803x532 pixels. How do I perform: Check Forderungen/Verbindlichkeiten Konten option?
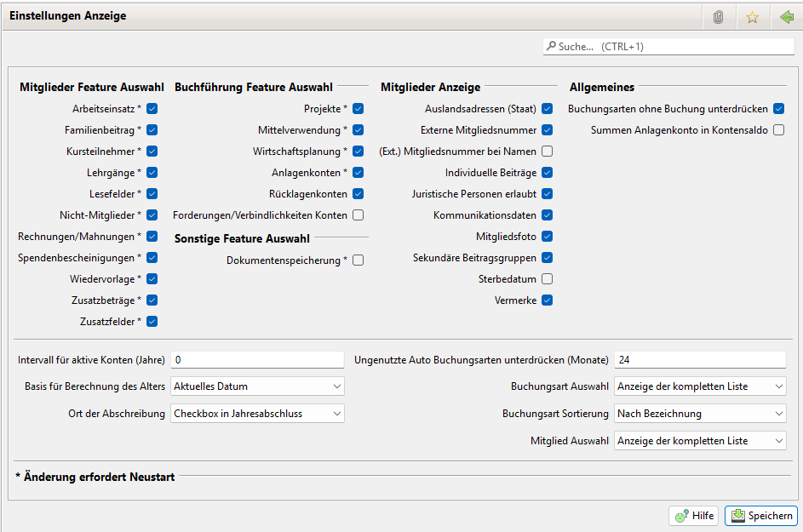tap(358, 215)
